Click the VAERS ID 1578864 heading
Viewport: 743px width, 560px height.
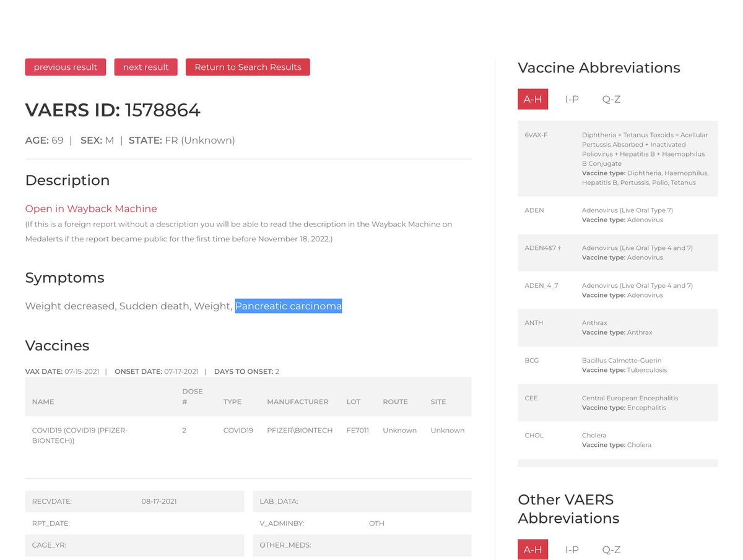[x=113, y=110]
